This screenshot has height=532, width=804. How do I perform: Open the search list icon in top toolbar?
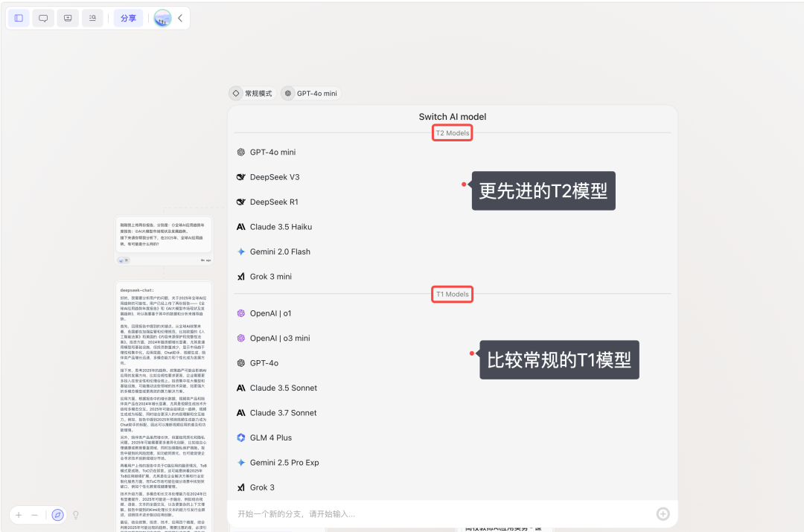point(92,18)
